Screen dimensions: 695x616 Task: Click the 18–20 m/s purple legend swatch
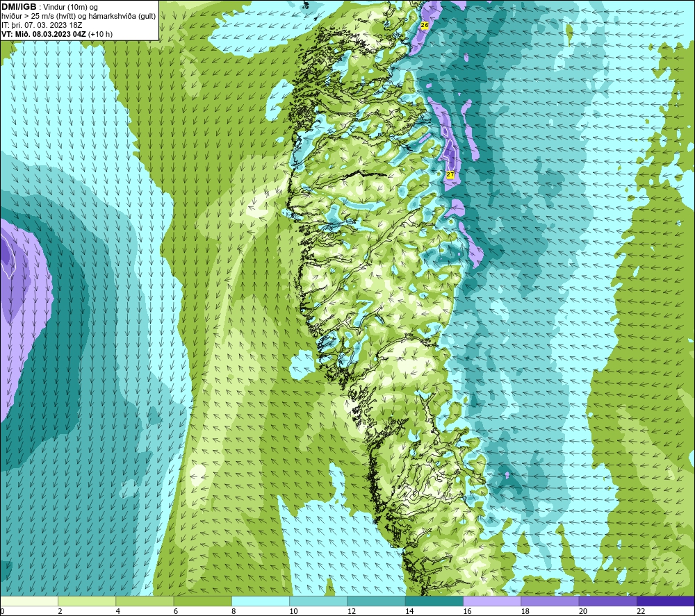[x=550, y=601]
